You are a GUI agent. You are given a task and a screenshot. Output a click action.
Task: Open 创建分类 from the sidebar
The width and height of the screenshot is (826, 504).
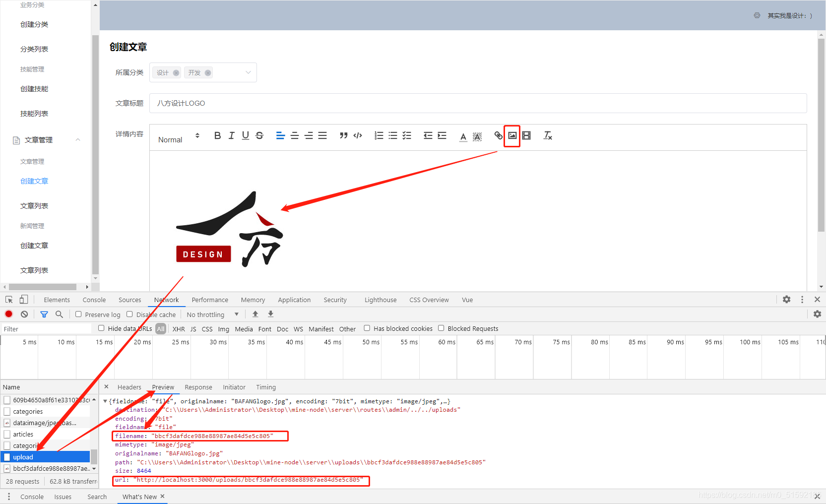(x=34, y=24)
